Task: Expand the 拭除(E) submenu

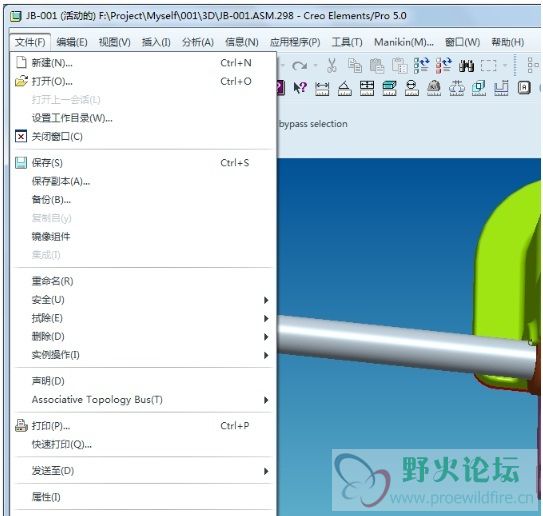Action: coord(266,318)
